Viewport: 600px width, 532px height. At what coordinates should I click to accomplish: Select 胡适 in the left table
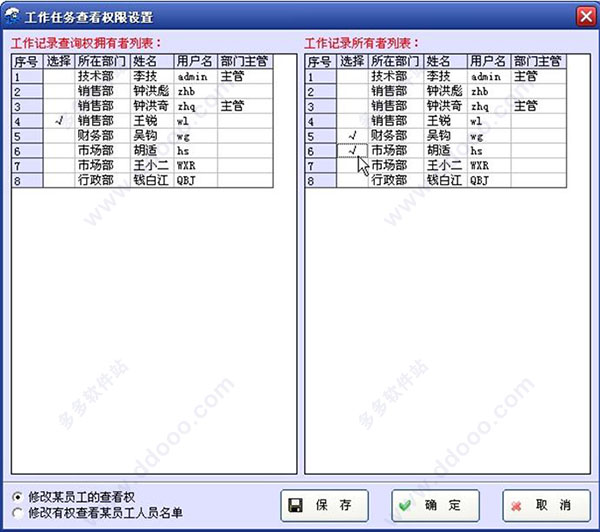coord(152,151)
